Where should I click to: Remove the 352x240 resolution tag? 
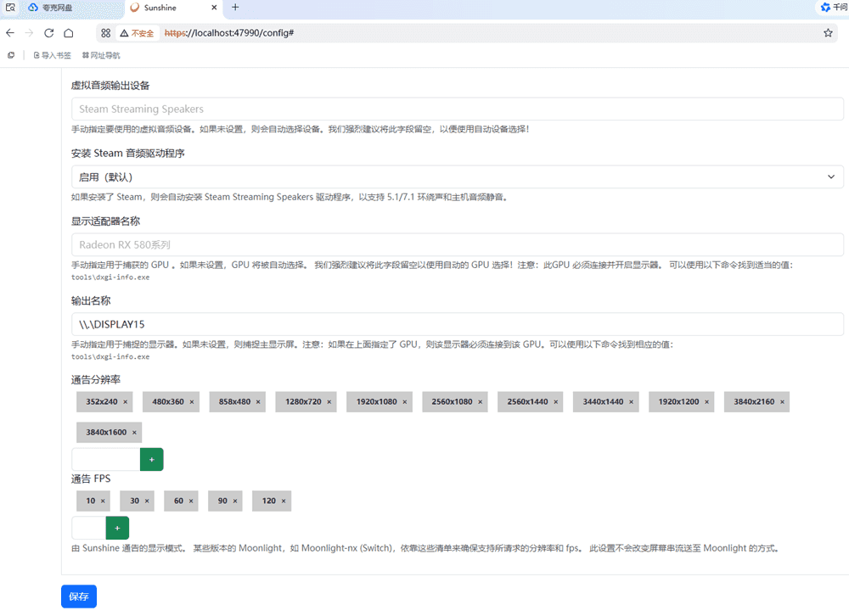(x=126, y=402)
